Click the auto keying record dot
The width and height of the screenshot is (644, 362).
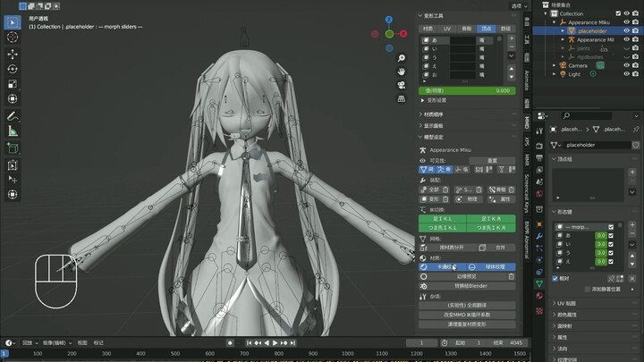point(230,342)
